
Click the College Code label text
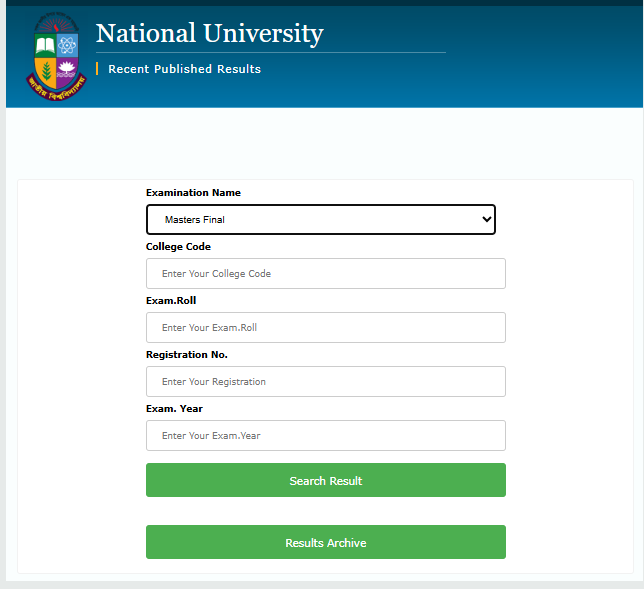(x=178, y=246)
